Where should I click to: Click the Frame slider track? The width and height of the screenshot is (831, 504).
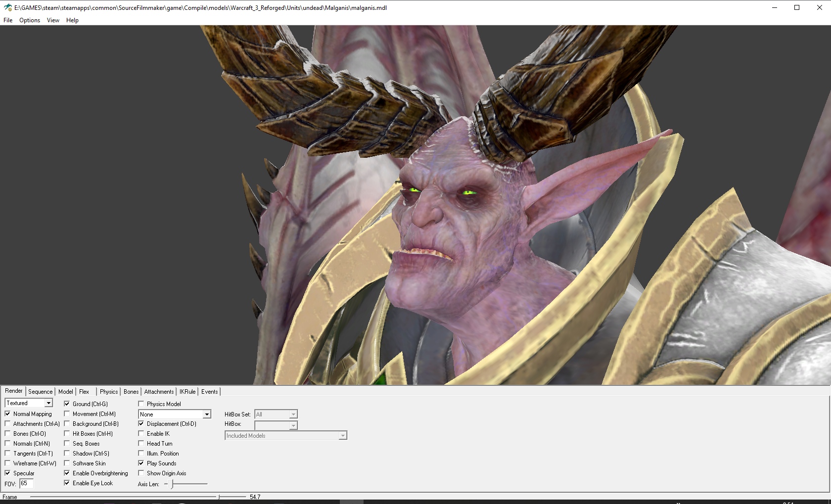click(x=138, y=496)
